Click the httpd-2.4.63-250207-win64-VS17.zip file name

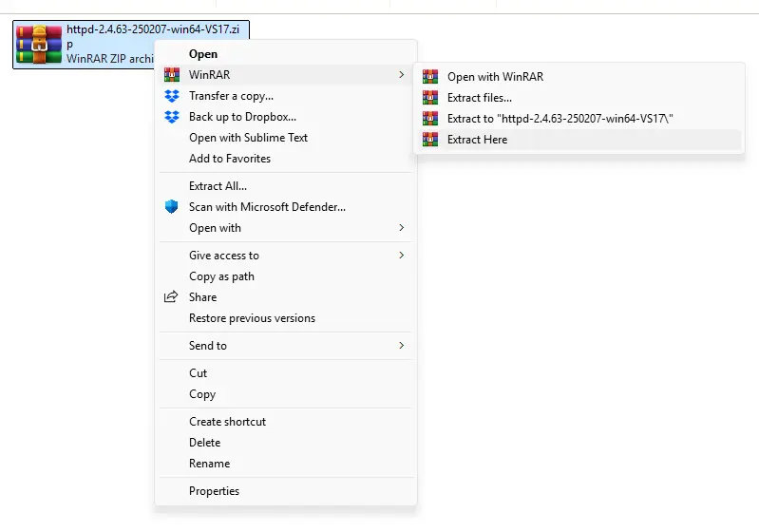pyautogui.click(x=153, y=36)
